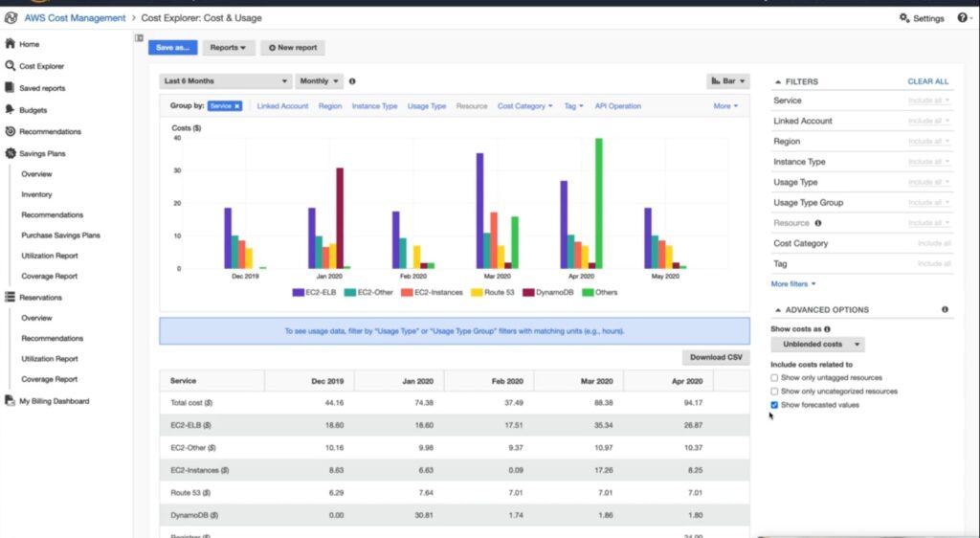Screen dimensions: 980x538
Task: Open the Bar chart type dropdown
Action: pos(728,81)
